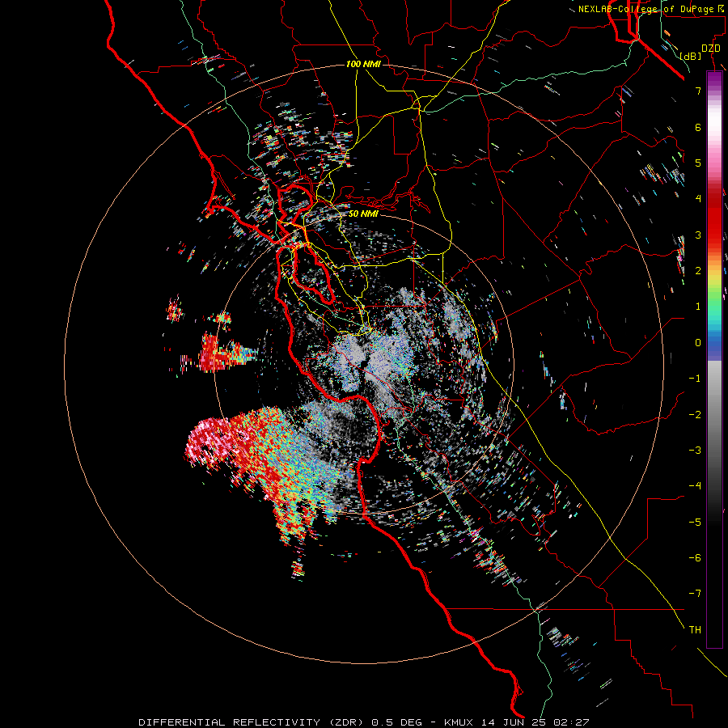Click "0.5 DEG" elevation in the caption
The width and height of the screenshot is (728, 728).
397,722
